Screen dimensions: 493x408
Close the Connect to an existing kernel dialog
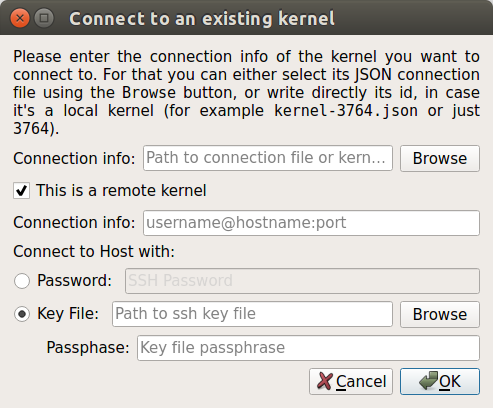pos(20,18)
